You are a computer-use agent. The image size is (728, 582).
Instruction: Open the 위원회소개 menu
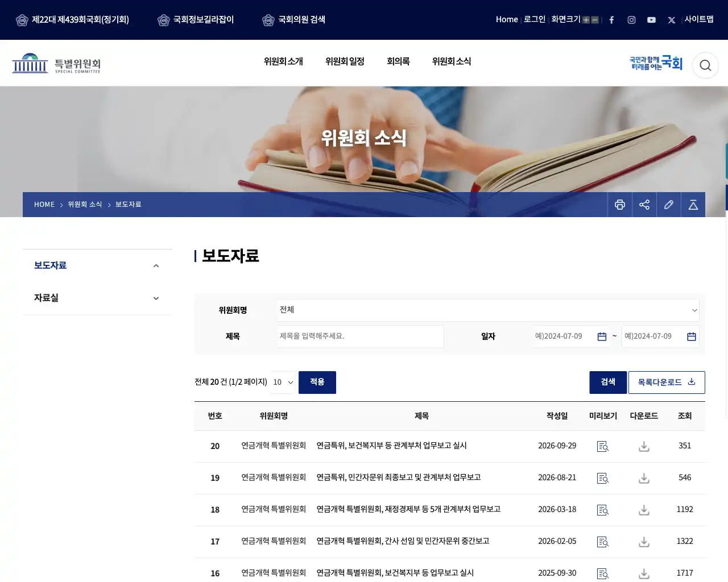click(x=283, y=61)
